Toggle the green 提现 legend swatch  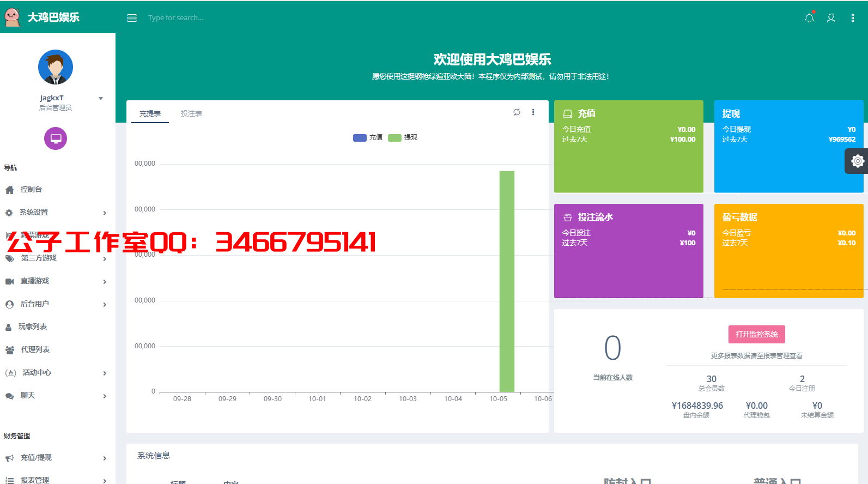point(394,138)
